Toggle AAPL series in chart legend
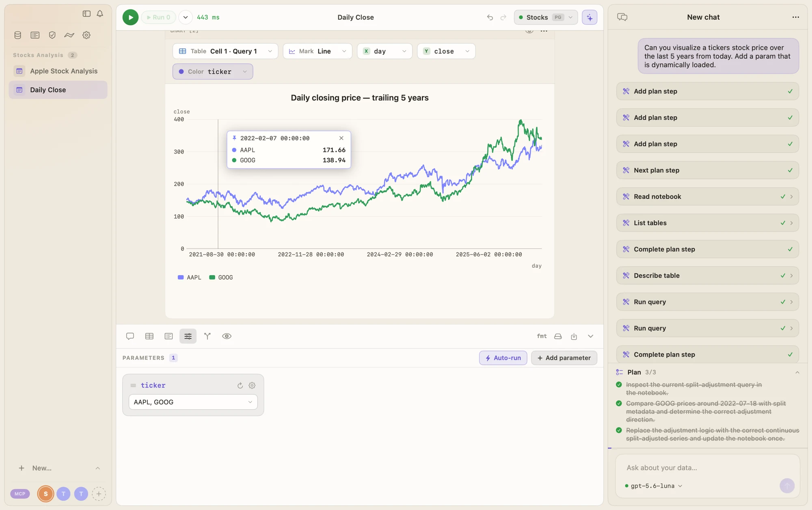This screenshot has width=812, height=510. tap(190, 277)
